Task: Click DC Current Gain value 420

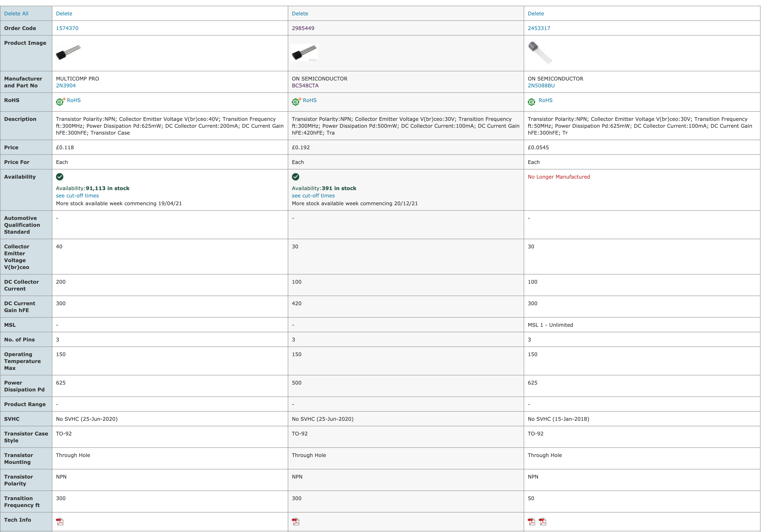Action: coord(296,303)
